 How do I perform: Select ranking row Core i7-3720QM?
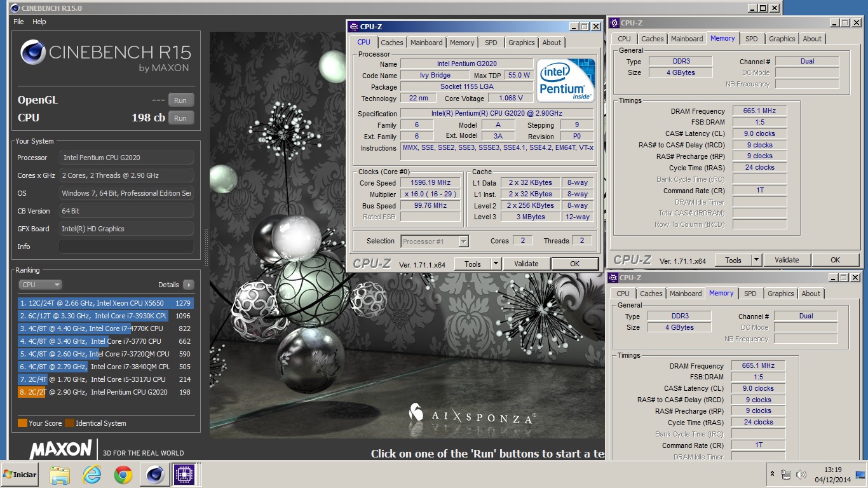(105, 354)
